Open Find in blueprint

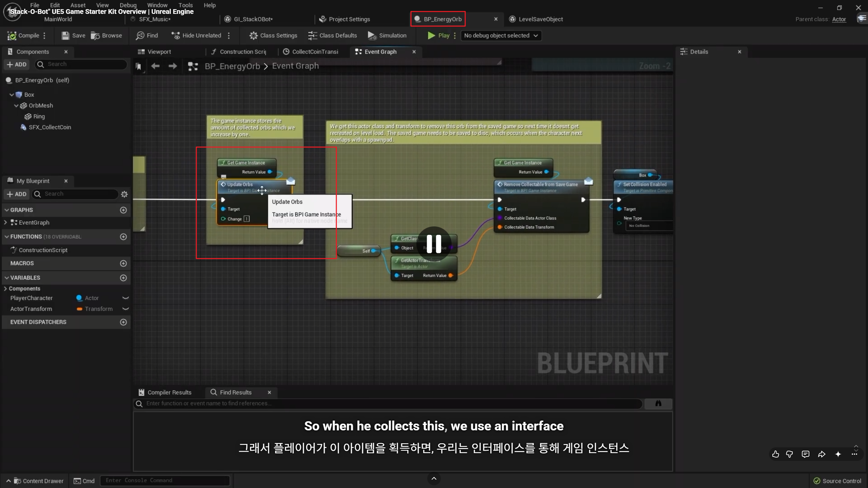pos(147,36)
